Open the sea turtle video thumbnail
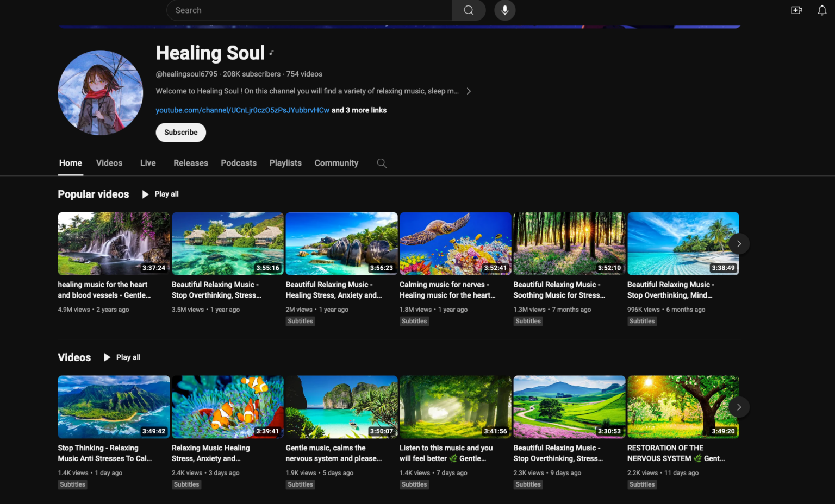The width and height of the screenshot is (835, 504). click(455, 244)
